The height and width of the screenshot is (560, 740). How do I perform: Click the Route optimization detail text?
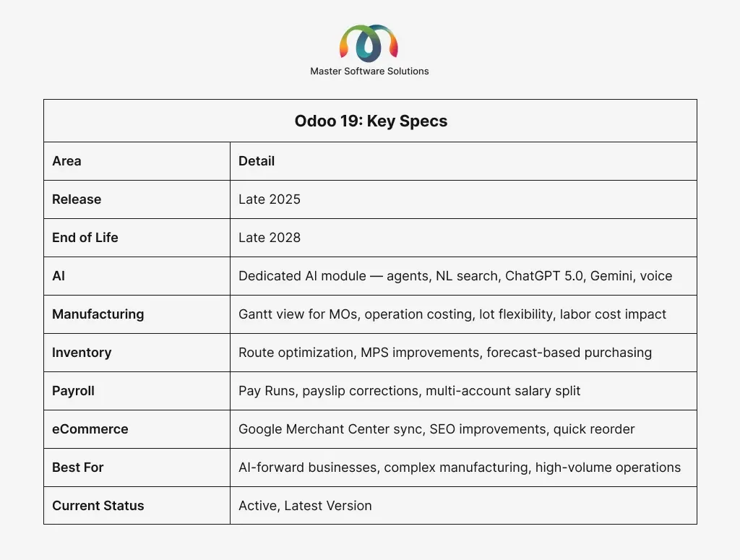pos(445,353)
